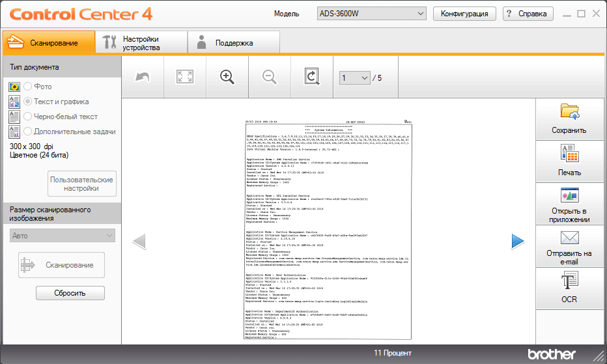This screenshot has width=607, height=364.
Task: Click the undo rotate arrow icon
Action: (142, 77)
